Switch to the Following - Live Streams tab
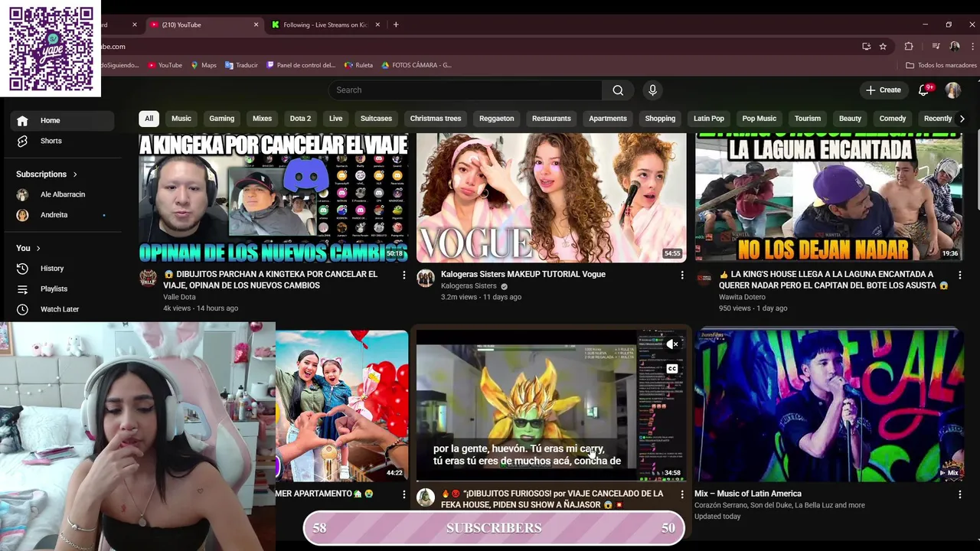 (x=325, y=24)
